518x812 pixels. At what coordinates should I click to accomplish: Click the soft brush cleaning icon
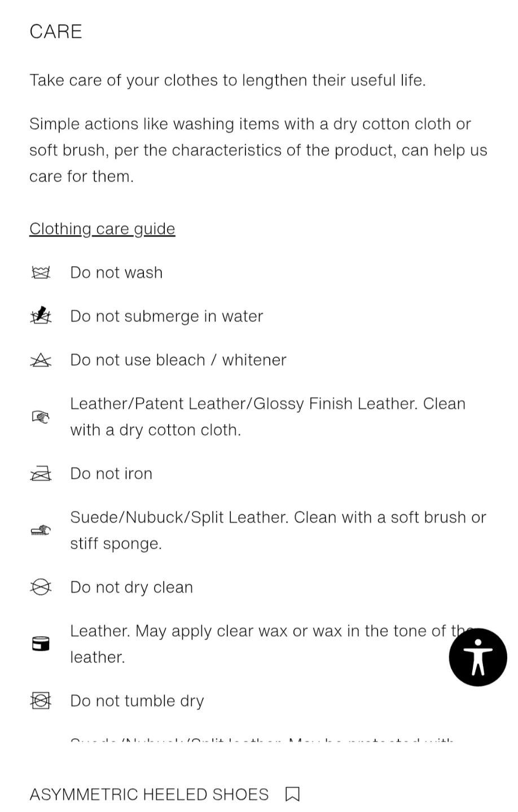click(x=41, y=531)
